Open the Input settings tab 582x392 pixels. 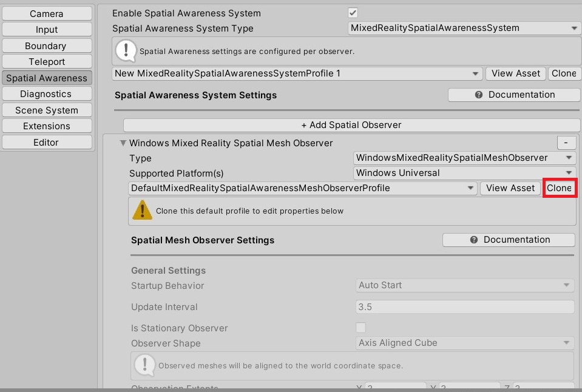[47, 30]
